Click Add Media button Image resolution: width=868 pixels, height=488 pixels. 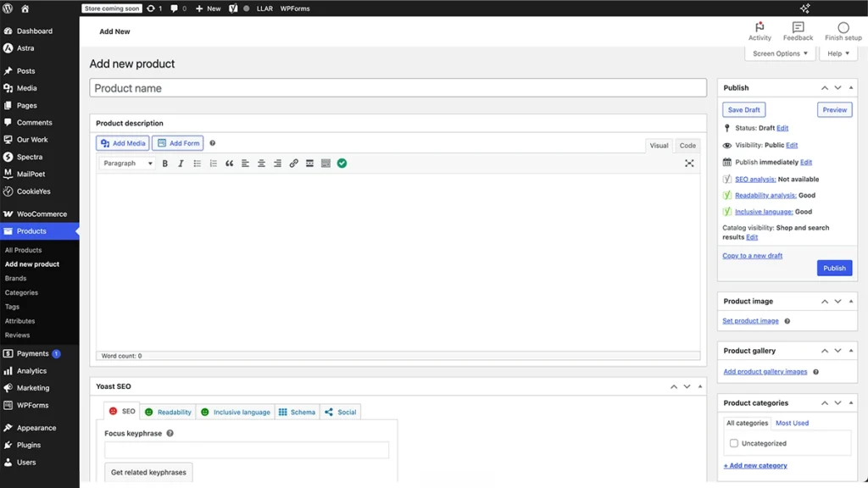click(122, 143)
